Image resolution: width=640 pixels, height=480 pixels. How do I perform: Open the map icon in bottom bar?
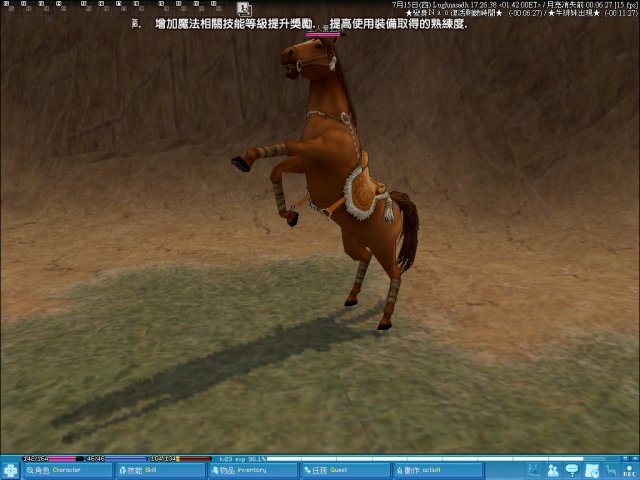pyautogui.click(x=592, y=471)
